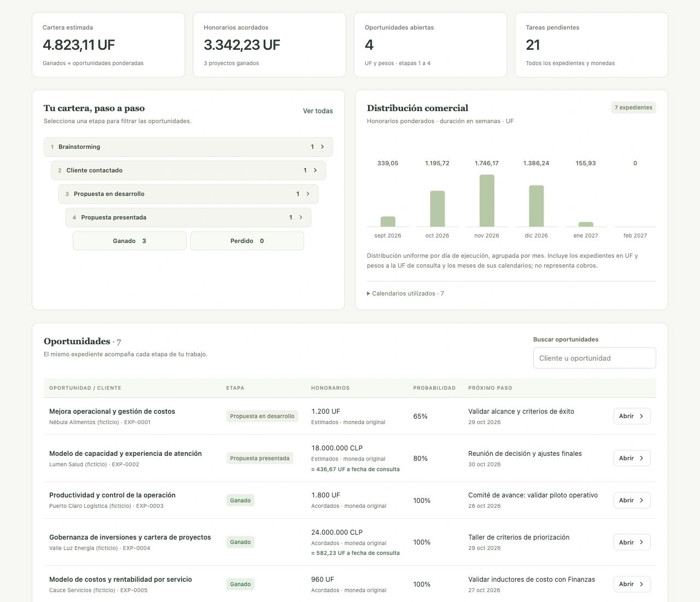Filter by the Perdido stage button

point(247,241)
